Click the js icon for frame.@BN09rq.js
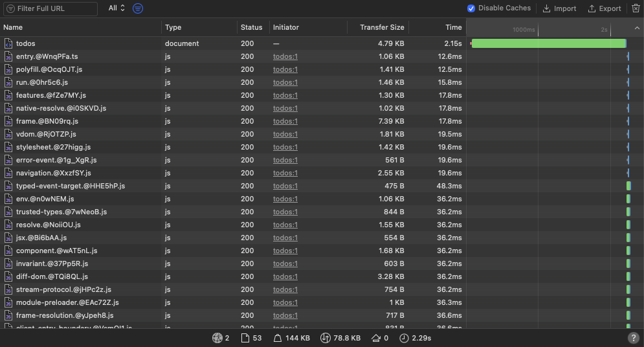Image resolution: width=644 pixels, height=347 pixels. click(8, 121)
